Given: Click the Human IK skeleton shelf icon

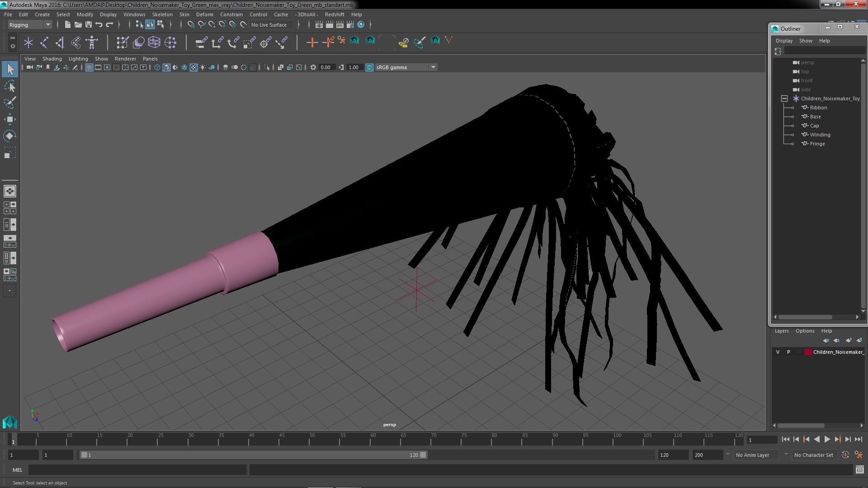Looking at the screenshot, I should [92, 42].
